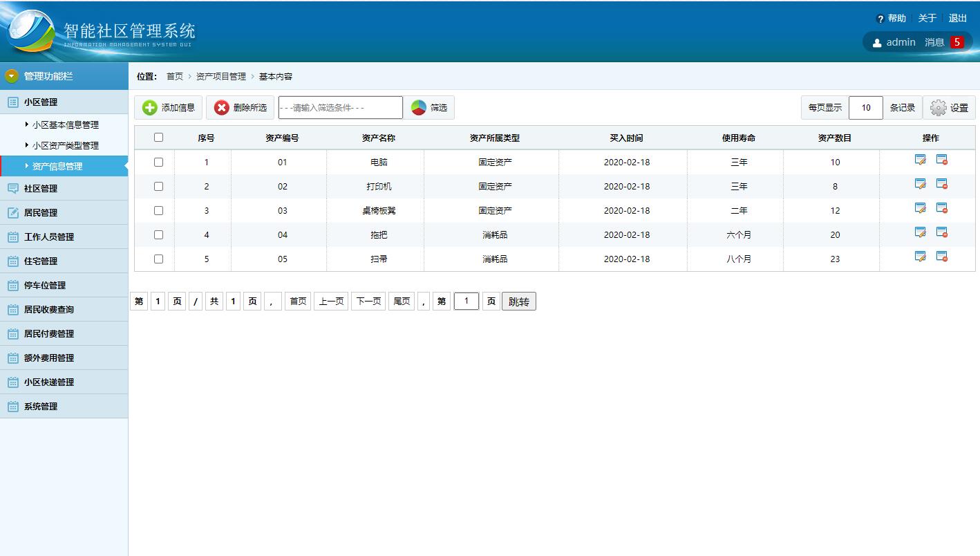Expand the 居民付费管理 menu
980x556 pixels.
[64, 333]
